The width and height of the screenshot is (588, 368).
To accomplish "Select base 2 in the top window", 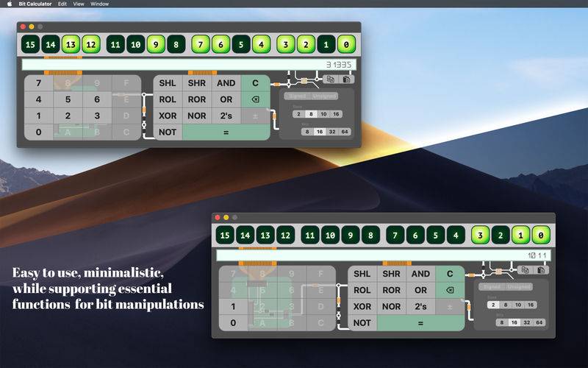I will coord(298,114).
